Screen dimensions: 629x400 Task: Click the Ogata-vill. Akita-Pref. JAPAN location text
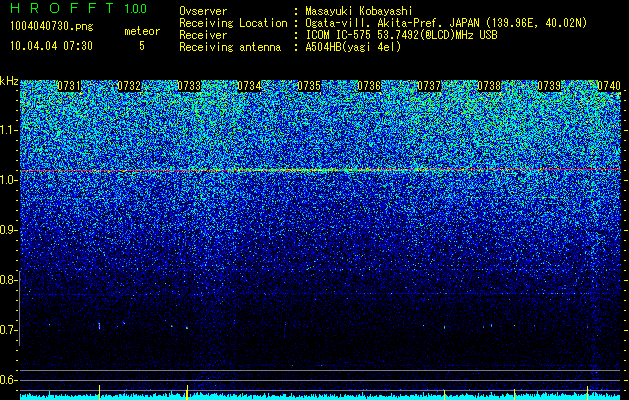tap(391, 23)
